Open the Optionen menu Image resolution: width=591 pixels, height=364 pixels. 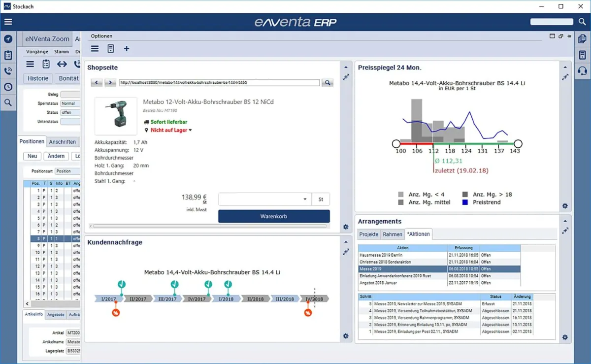click(x=101, y=36)
